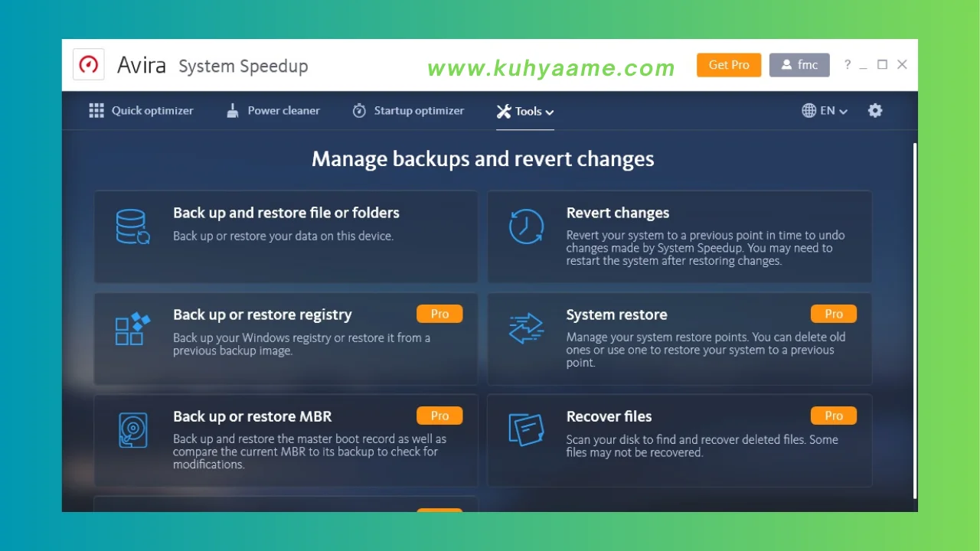
Task: Open the Recover files tool
Action: pyautogui.click(x=680, y=440)
